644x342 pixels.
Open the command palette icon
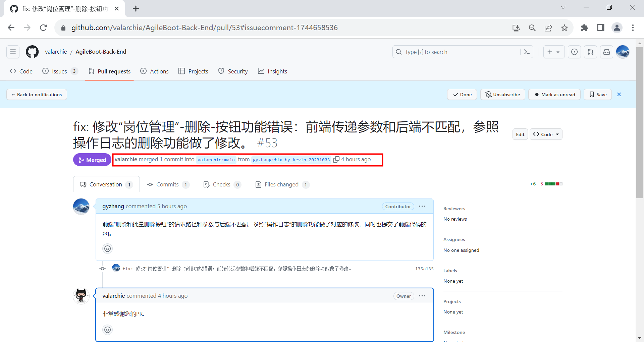point(527,52)
